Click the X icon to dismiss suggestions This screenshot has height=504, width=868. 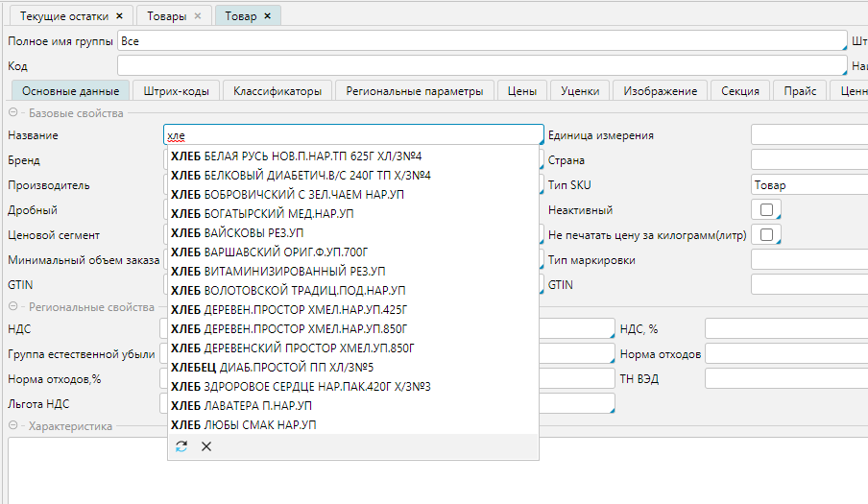coord(206,446)
